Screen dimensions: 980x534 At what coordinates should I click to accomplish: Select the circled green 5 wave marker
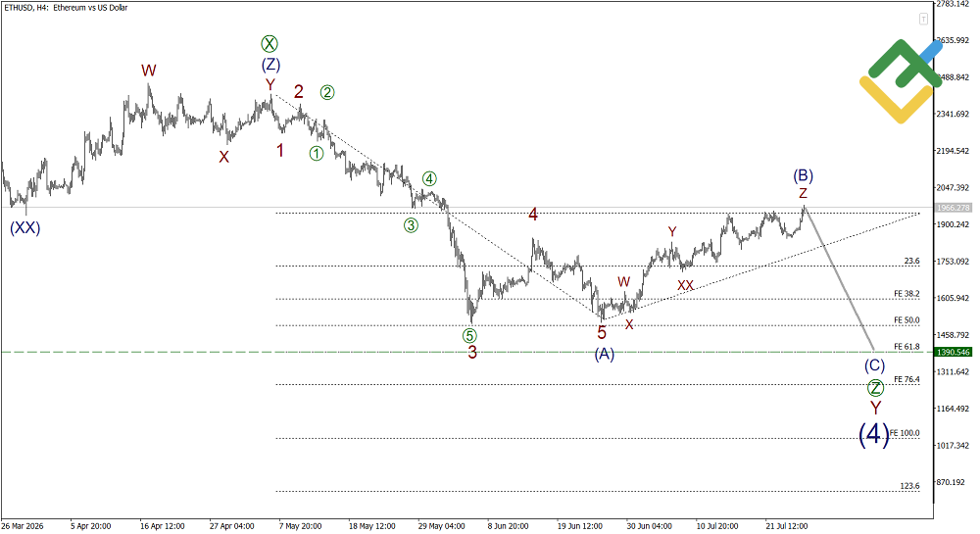pyautogui.click(x=469, y=336)
